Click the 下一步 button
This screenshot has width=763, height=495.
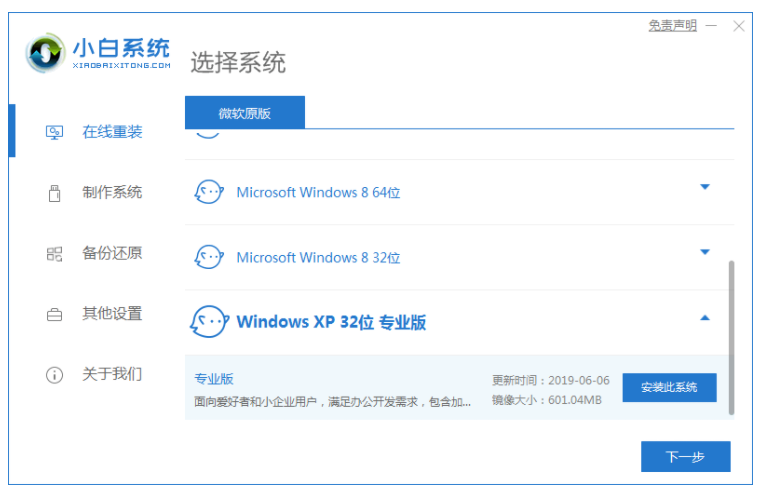(x=685, y=457)
